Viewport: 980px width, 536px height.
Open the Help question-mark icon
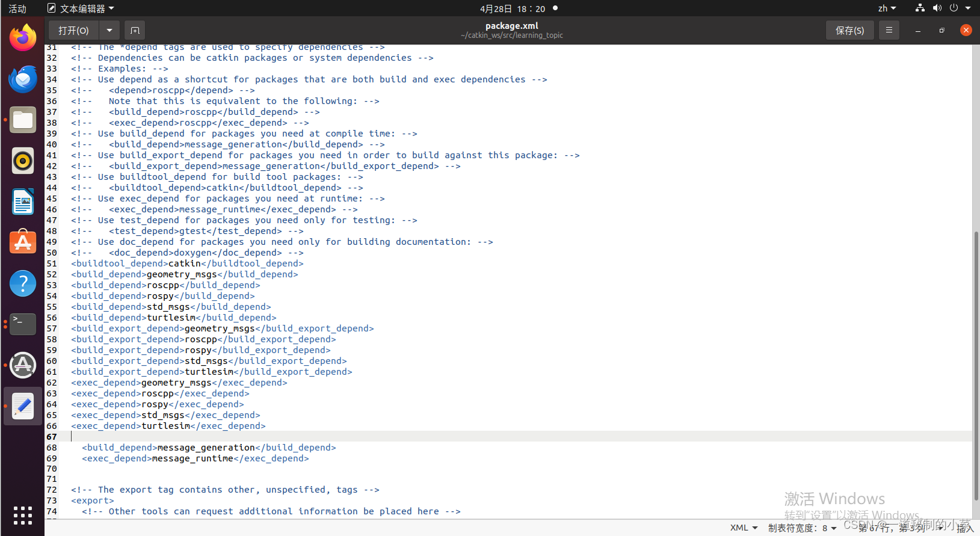point(23,283)
